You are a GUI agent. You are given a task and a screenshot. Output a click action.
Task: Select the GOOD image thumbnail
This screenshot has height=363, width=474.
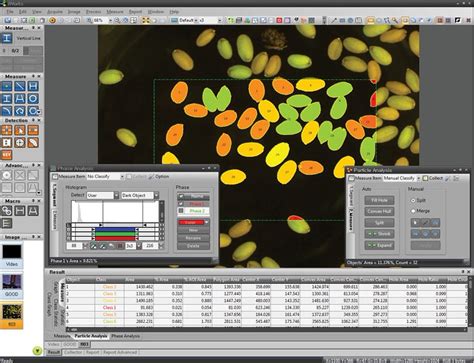pos(12,285)
